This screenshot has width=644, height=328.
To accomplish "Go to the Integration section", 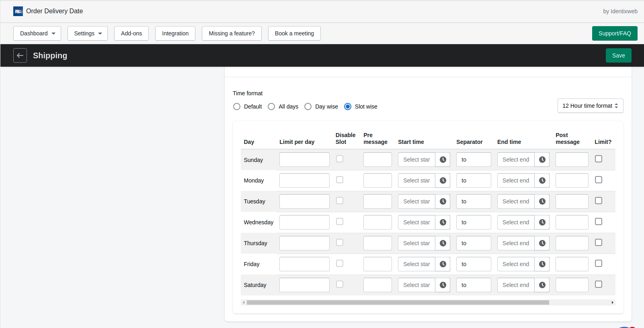I will (175, 33).
